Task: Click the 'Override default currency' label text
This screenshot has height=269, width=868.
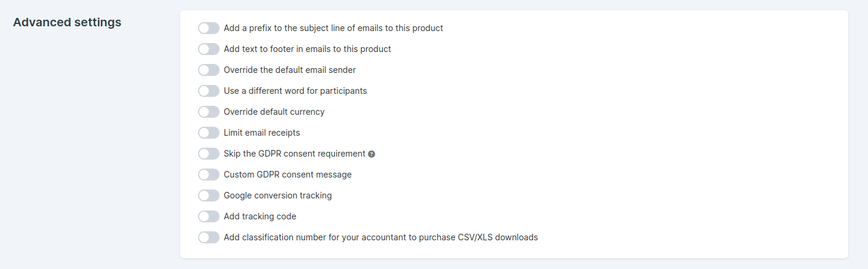Action: pyautogui.click(x=274, y=112)
